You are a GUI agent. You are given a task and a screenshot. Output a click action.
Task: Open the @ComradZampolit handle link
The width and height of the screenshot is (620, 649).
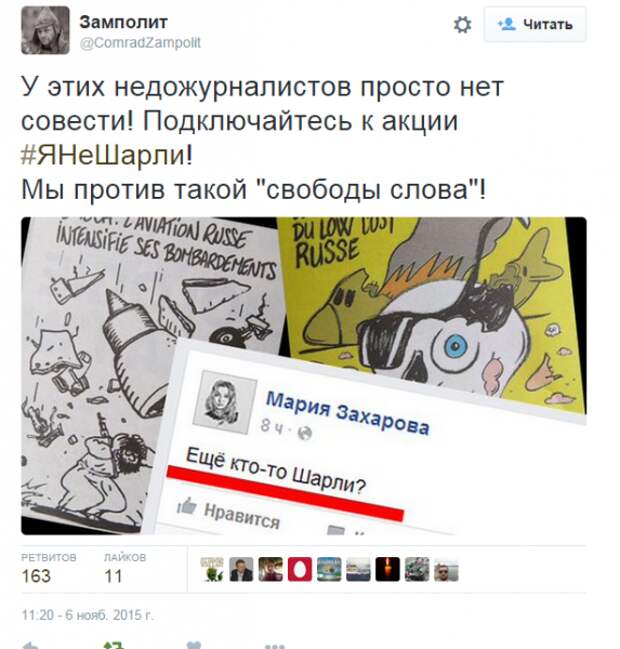(140, 43)
